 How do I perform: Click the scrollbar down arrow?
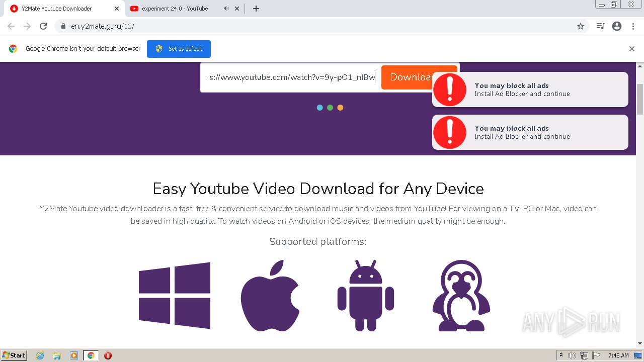click(640, 343)
